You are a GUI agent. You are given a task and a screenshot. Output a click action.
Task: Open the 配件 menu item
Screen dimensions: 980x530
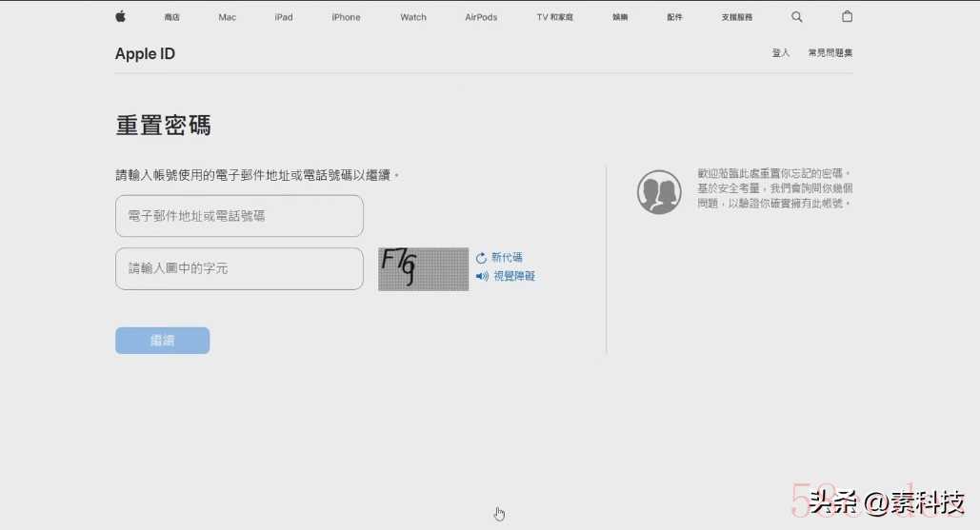point(674,17)
